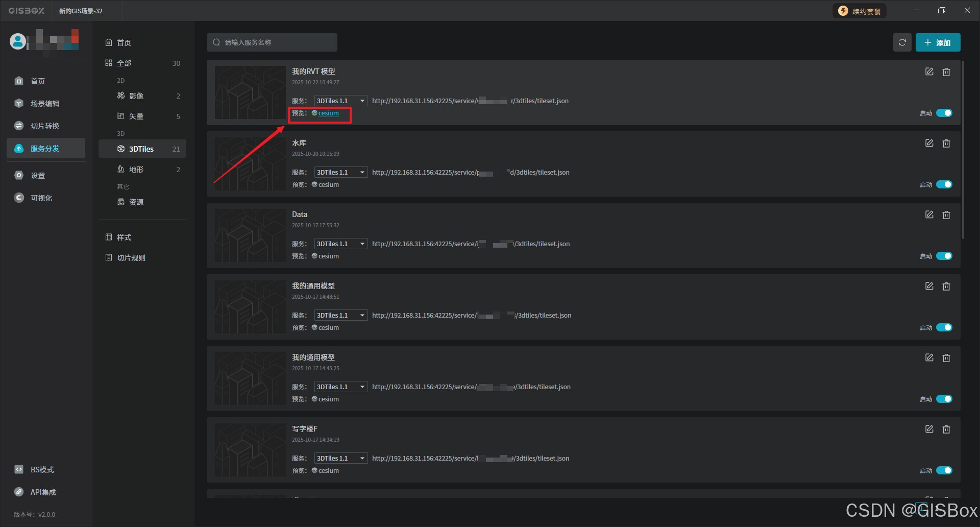The width and height of the screenshot is (980, 527).
Task: Open 3DTiles 1.1 dropdown for Data
Action: (x=340, y=244)
